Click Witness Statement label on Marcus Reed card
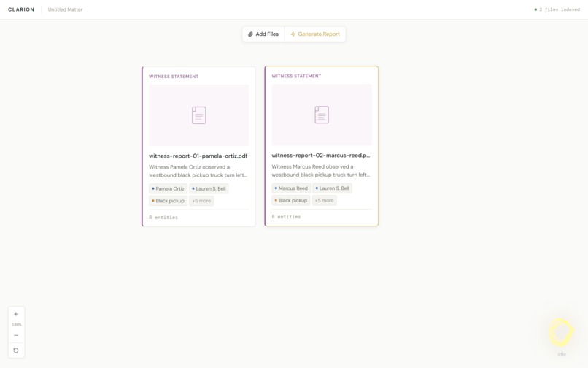 pyautogui.click(x=296, y=76)
